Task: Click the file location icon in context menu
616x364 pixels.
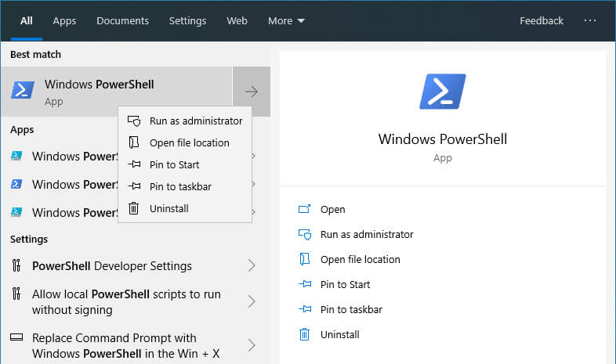Action: click(134, 142)
